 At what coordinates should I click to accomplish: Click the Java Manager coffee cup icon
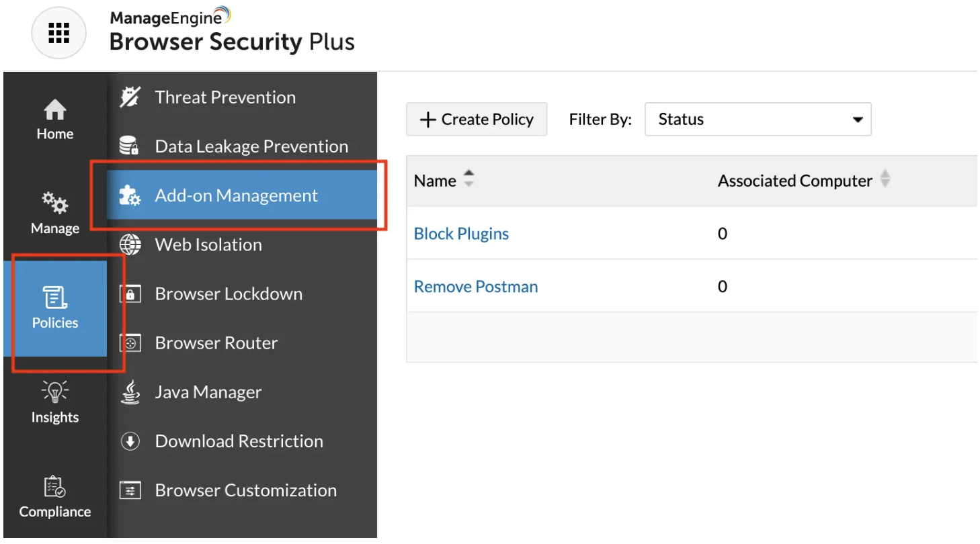tap(130, 392)
